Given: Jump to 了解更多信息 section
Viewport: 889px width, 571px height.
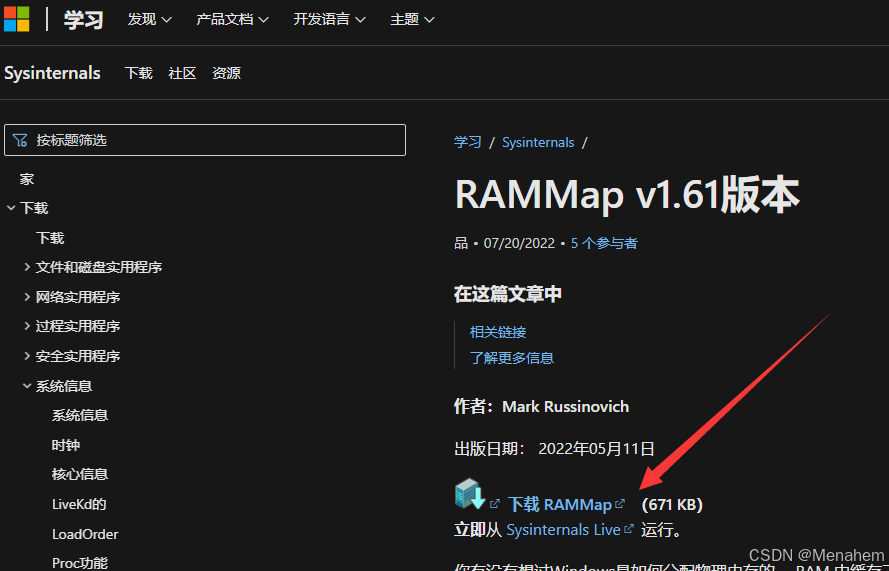Looking at the screenshot, I should [512, 358].
